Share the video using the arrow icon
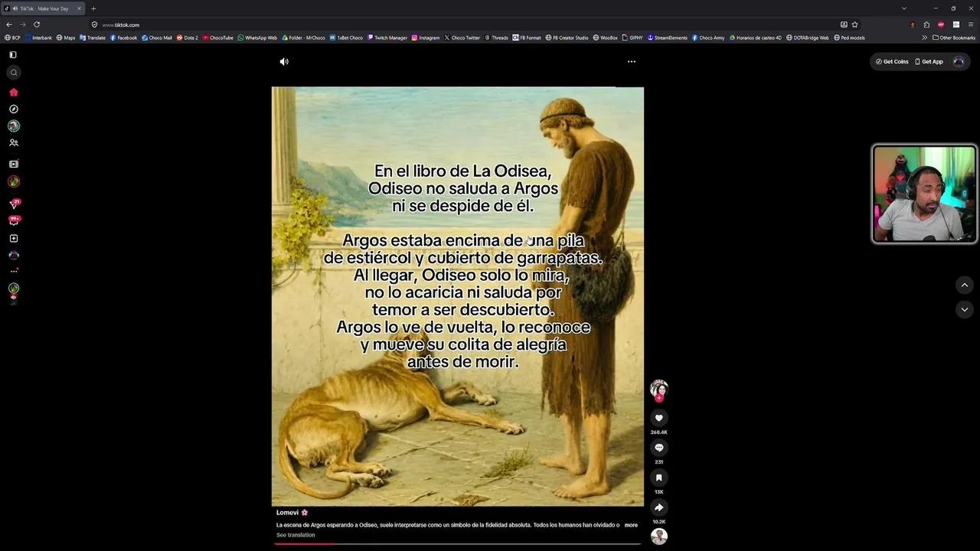 [x=658, y=507]
